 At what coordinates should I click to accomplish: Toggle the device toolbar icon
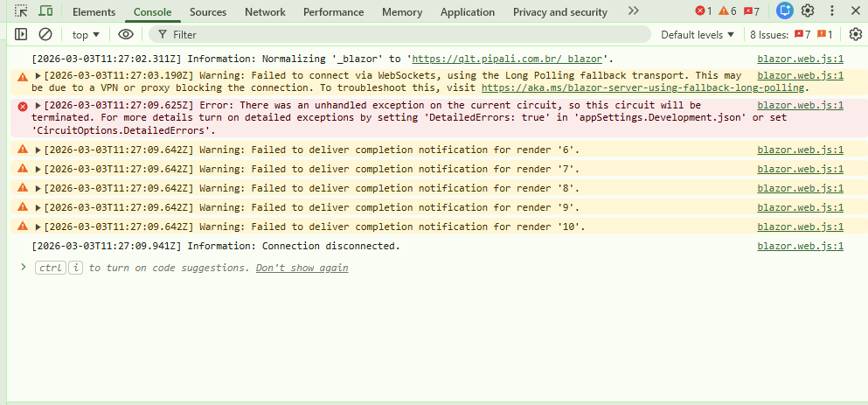pos(45,11)
